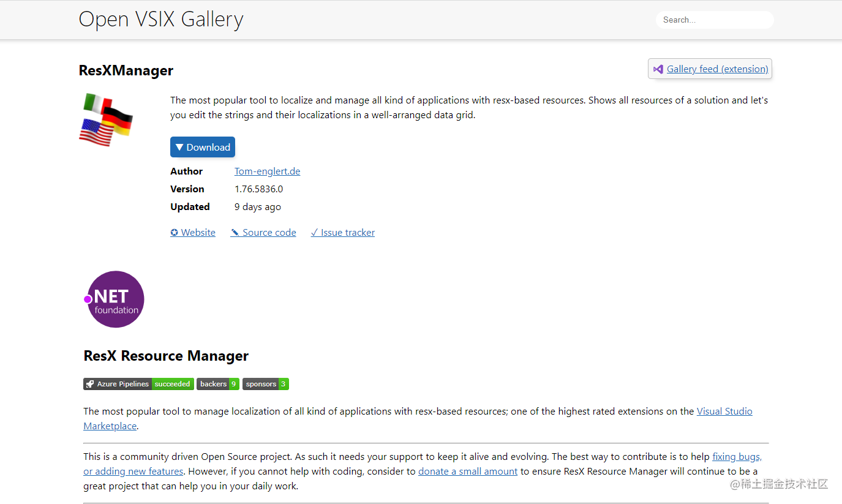842x504 pixels.
Task: Click the download arrow icon on Download button
Action: [x=179, y=147]
